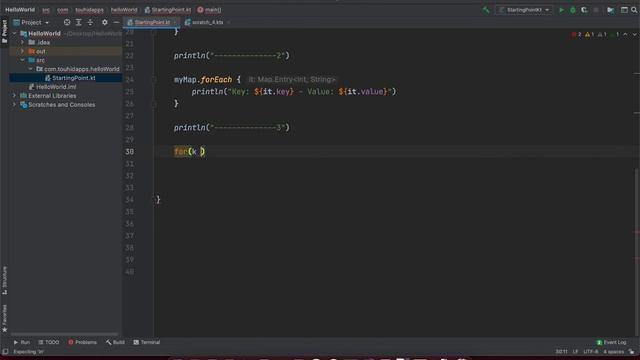This screenshot has width=640, height=360.
Task: Click the yellow warnings count indicator
Action: 589,35
